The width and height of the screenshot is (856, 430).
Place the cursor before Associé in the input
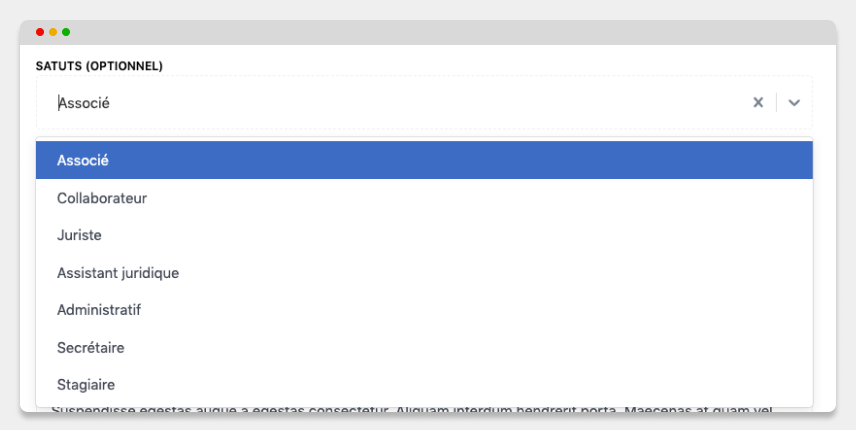[58, 103]
